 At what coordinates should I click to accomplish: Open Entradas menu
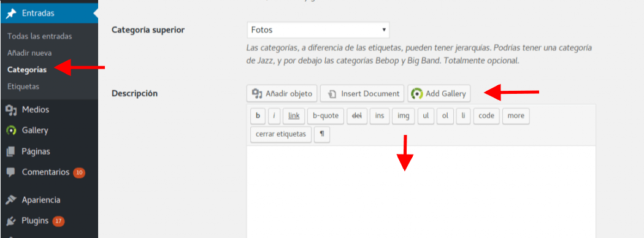tap(49, 13)
